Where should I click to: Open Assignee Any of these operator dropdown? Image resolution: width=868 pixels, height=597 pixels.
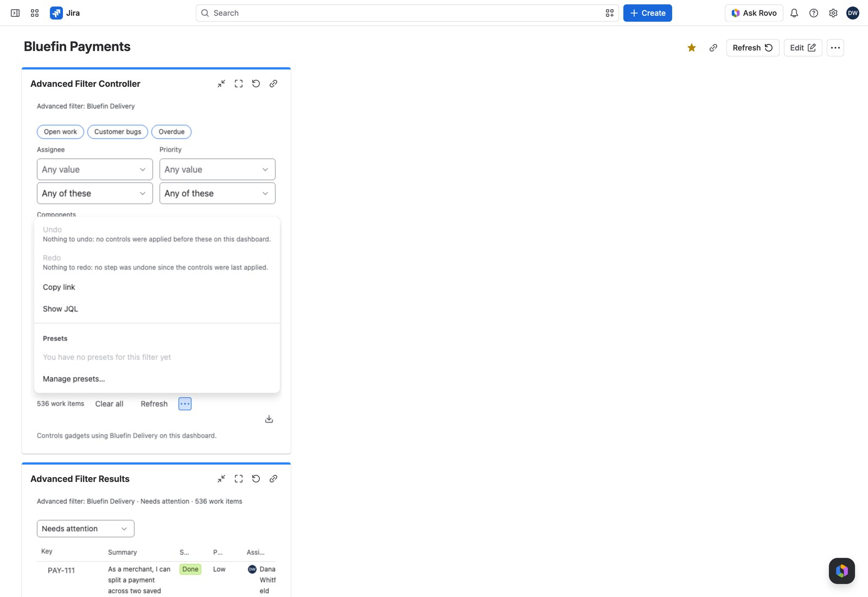point(95,193)
